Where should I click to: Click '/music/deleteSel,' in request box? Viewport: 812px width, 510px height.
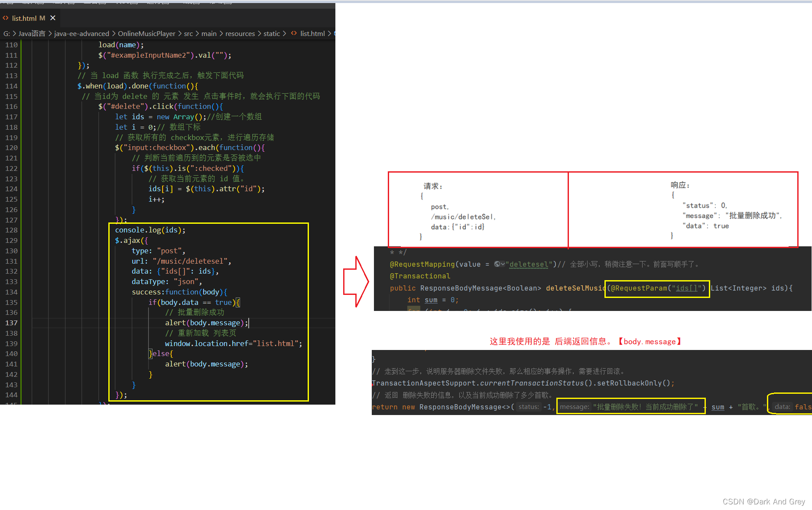coord(463,217)
